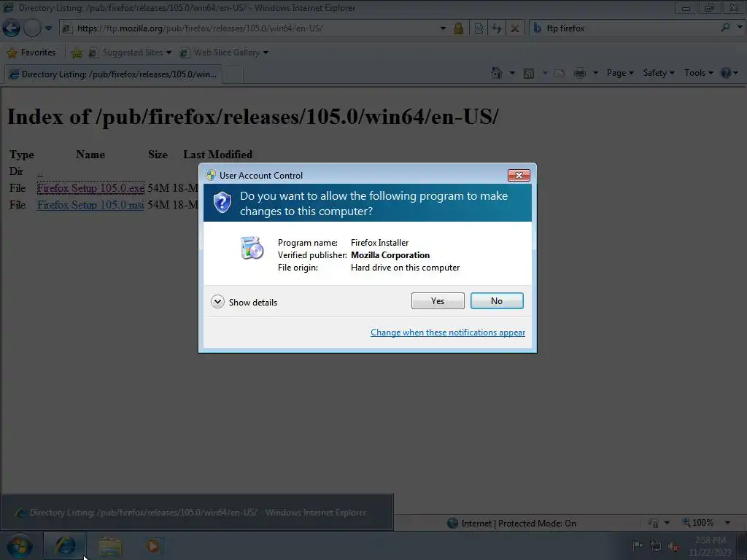Click the taskbar clock showing 2:58 PM
The image size is (747, 560).
coord(710,545)
